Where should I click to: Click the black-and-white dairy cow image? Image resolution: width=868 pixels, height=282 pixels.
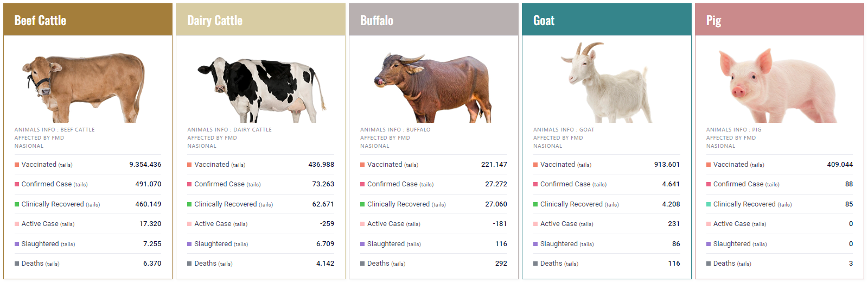[261, 89]
